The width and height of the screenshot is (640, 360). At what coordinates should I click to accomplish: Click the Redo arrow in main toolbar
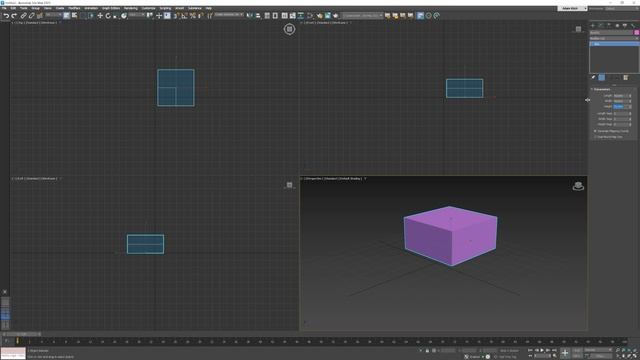click(14, 16)
